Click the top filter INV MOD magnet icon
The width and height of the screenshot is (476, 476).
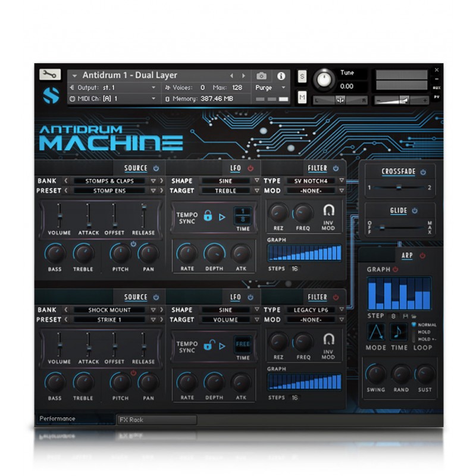click(328, 210)
